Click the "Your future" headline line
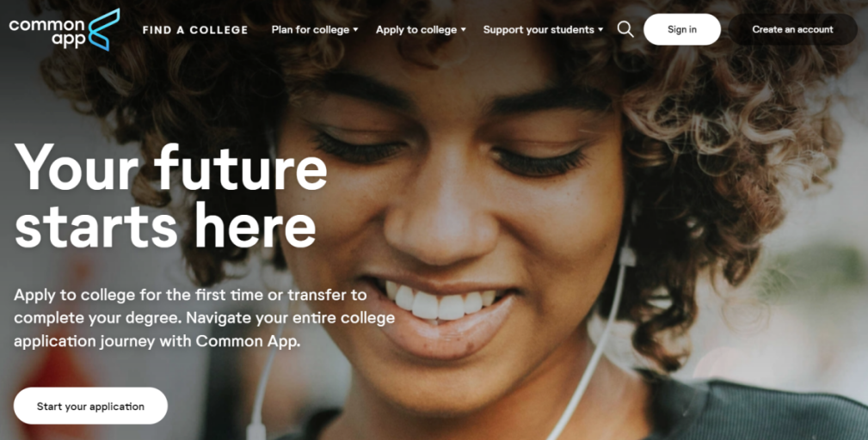Viewport: 868px width, 440px height. tap(171, 167)
